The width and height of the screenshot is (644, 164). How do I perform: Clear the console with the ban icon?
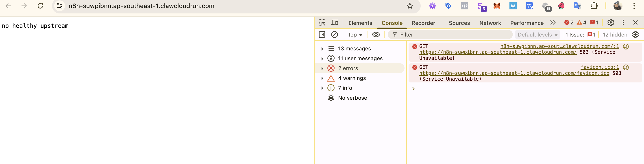point(335,35)
